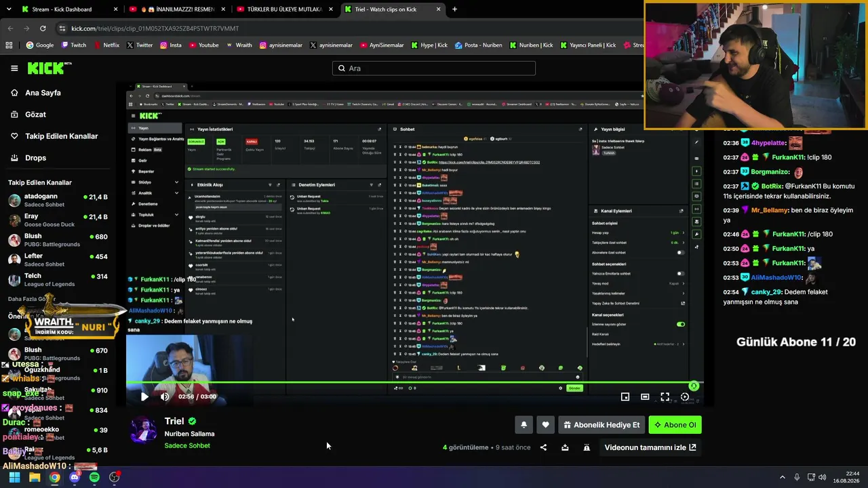Viewport: 868px width, 488px height.
Task: Open Takip Edilen Kanallar menu item
Action: coord(61,136)
